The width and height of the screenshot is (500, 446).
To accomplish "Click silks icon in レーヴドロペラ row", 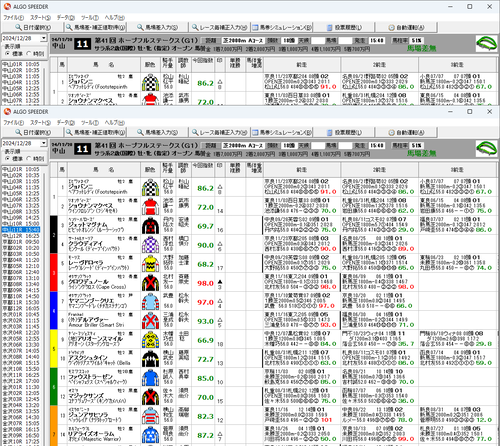I will (150, 264).
